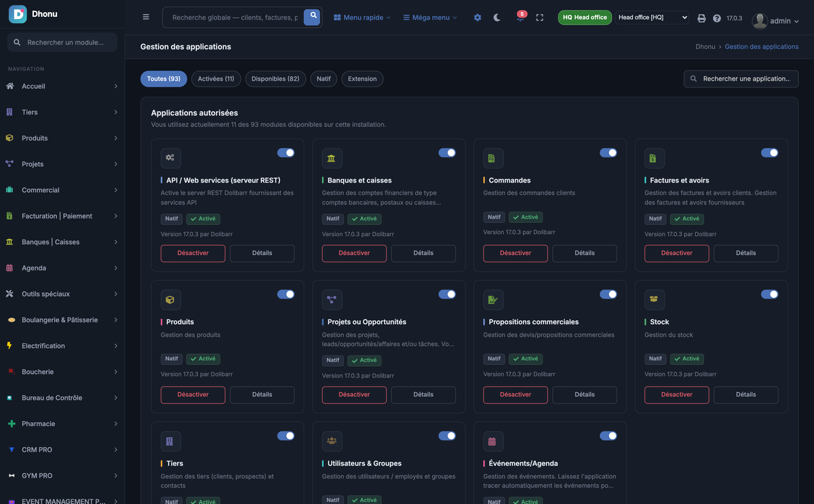Open the Head office [HQ] entity selector
Screen dimensions: 814x504
(653, 18)
